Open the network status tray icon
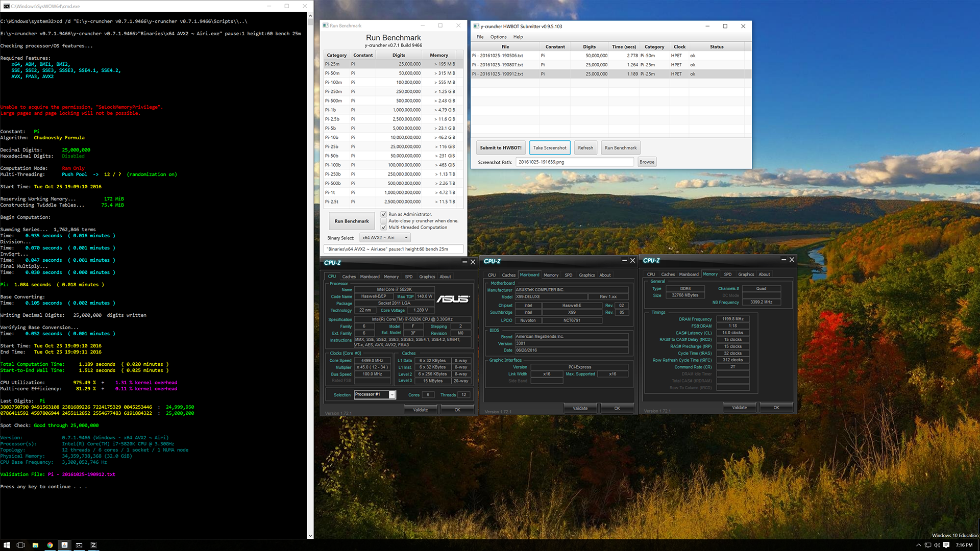This screenshot has height=551, width=980. [928, 545]
